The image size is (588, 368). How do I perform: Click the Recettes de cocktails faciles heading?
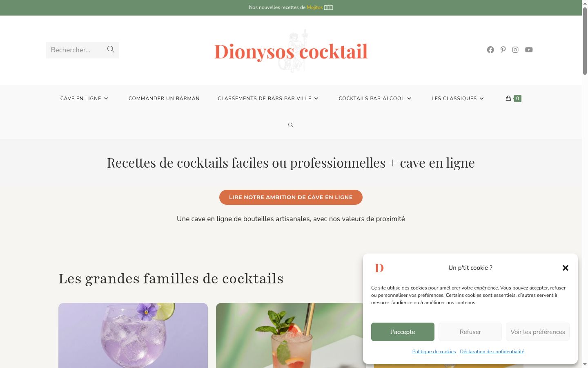(291, 163)
